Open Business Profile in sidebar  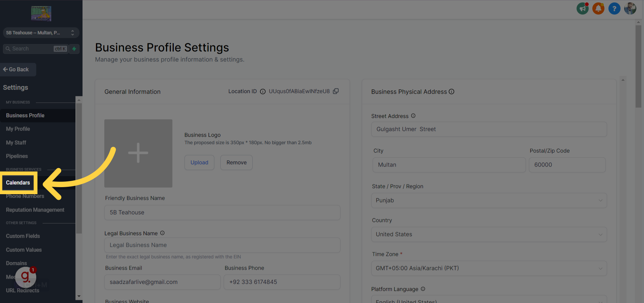coord(38,116)
